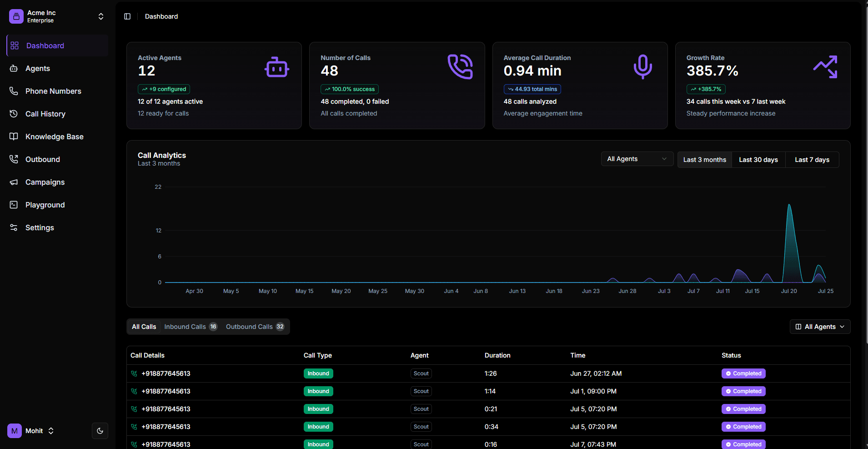
Task: Open Campaigns via the megaphone icon
Action: tap(14, 182)
